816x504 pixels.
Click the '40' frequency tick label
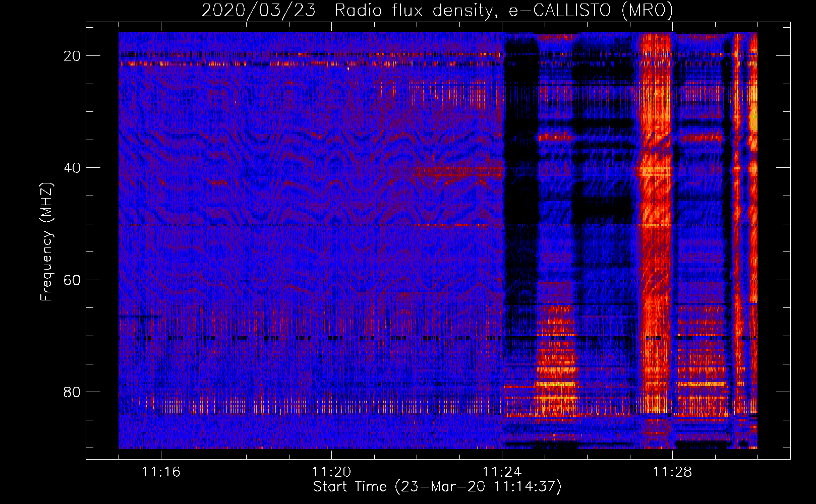click(73, 168)
